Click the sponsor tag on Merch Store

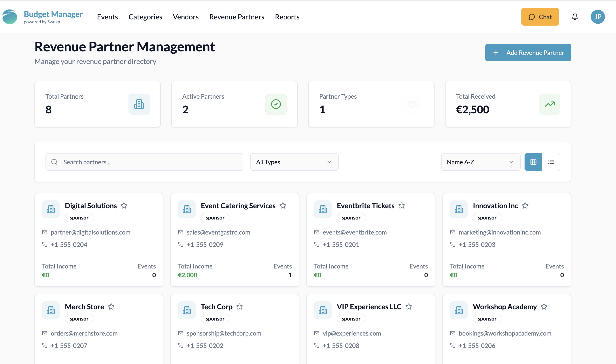79,319
